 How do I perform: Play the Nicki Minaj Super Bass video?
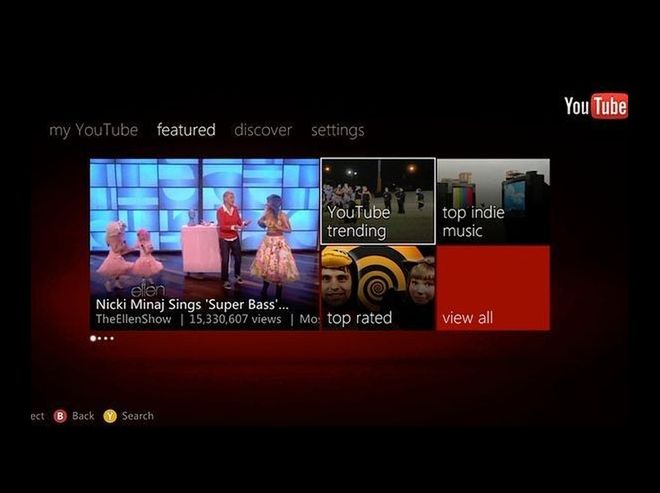pos(205,244)
